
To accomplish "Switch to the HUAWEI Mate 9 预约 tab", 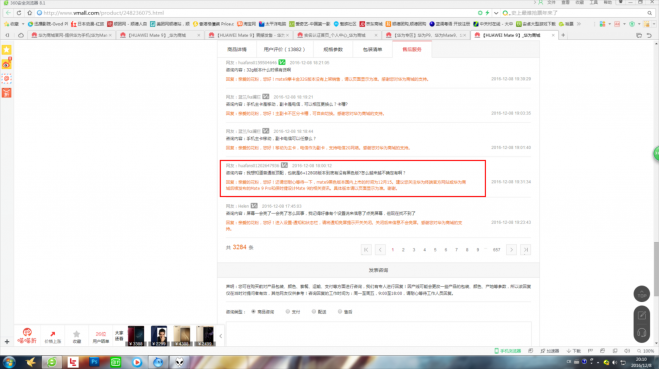I will click(249, 35).
